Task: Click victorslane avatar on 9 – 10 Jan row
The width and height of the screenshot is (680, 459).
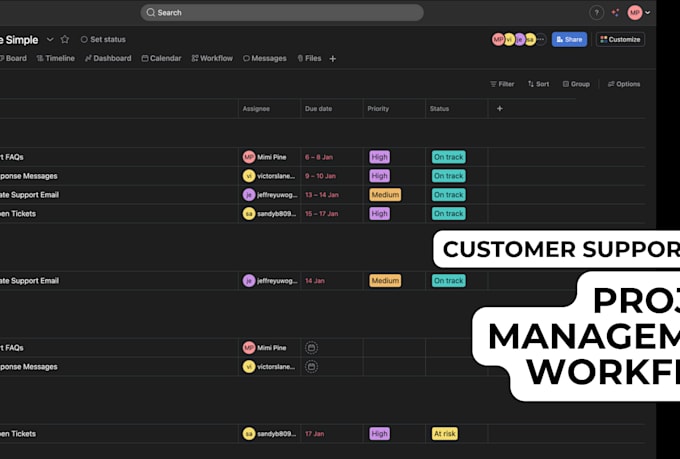Action: pyautogui.click(x=248, y=176)
